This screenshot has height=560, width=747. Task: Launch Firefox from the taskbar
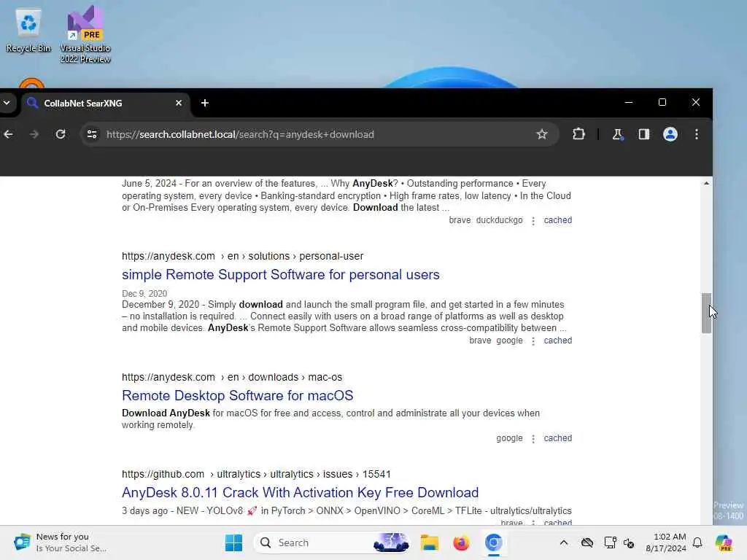point(461,542)
